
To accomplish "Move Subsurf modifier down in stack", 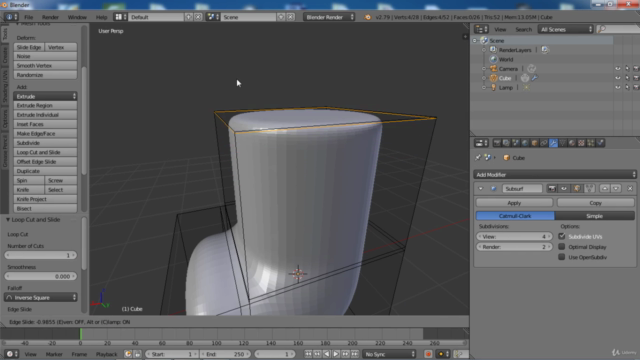I will (616, 189).
